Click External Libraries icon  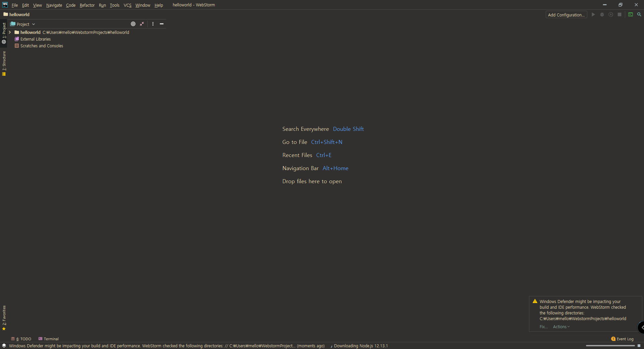16,39
